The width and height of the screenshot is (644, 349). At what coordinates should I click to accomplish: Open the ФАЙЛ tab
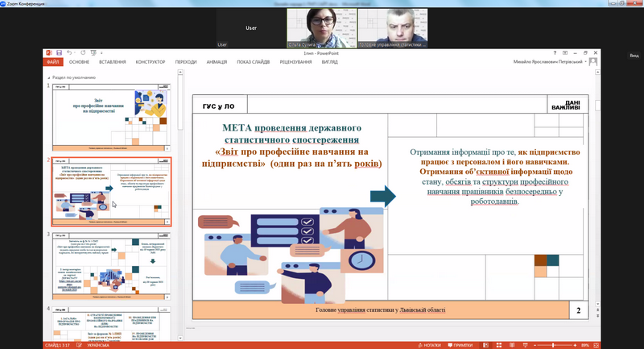[53, 61]
